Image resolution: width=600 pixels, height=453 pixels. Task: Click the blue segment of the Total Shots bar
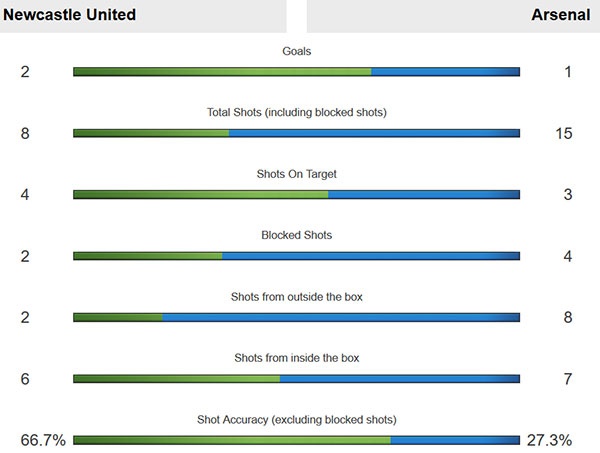point(375,133)
